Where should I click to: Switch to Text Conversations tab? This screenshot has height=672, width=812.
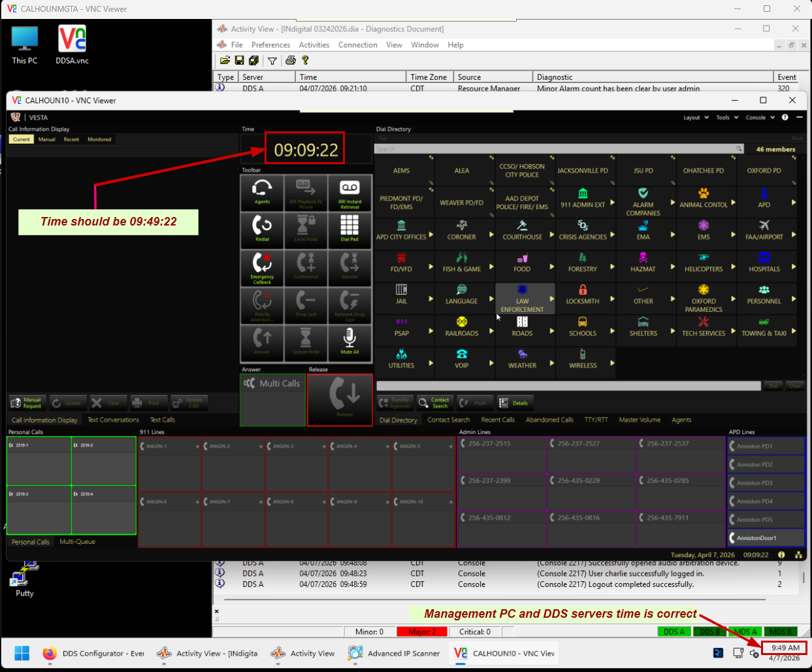click(113, 420)
